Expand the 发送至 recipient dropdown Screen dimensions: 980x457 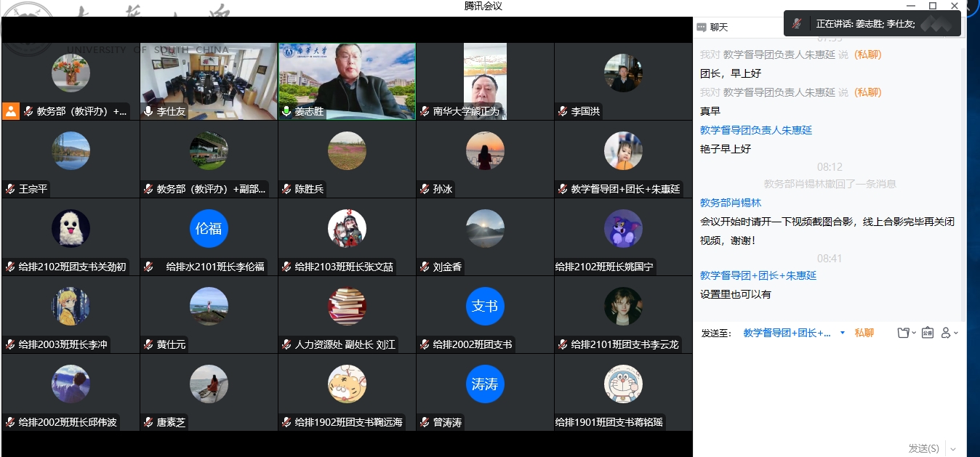click(843, 333)
